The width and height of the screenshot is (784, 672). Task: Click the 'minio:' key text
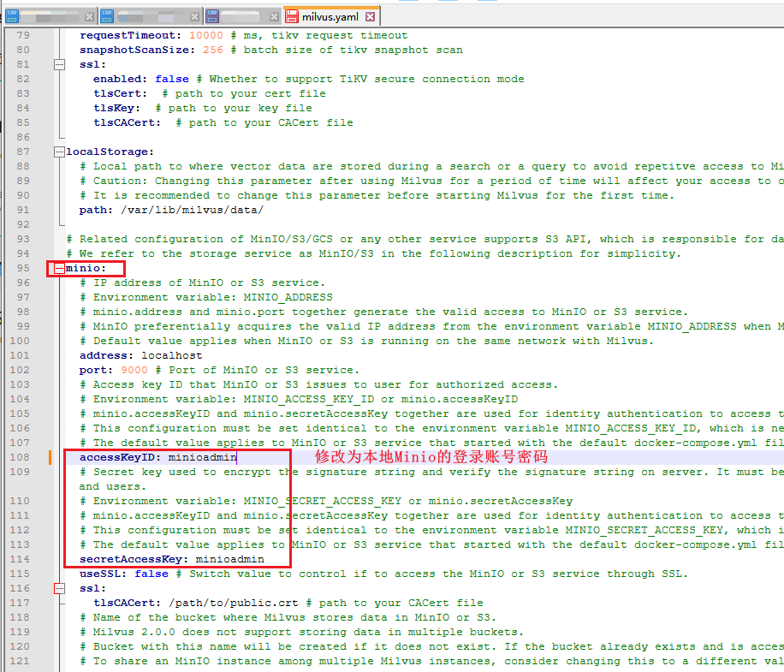pos(86,269)
